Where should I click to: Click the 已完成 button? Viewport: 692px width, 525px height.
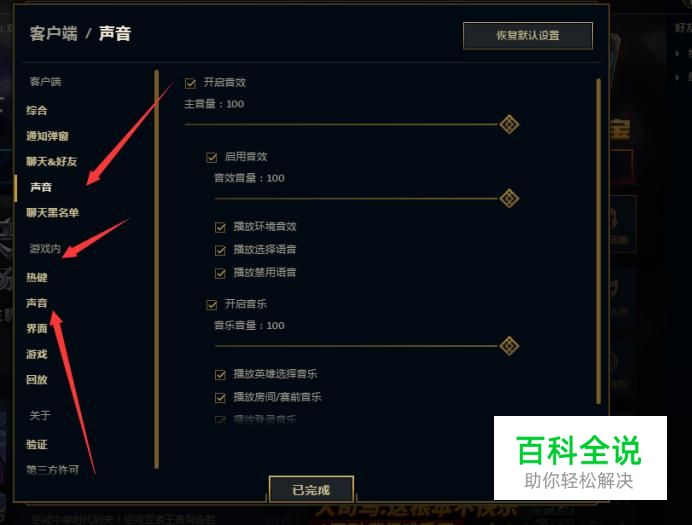pyautogui.click(x=311, y=489)
